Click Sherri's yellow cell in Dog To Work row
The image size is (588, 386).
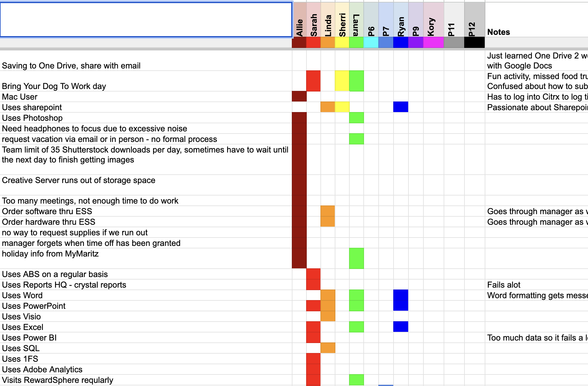coord(342,81)
